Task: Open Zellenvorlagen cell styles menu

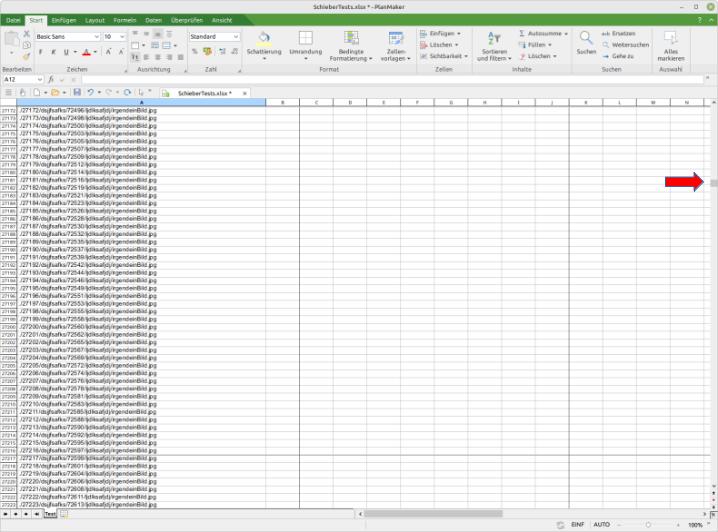Action: pyautogui.click(x=396, y=46)
